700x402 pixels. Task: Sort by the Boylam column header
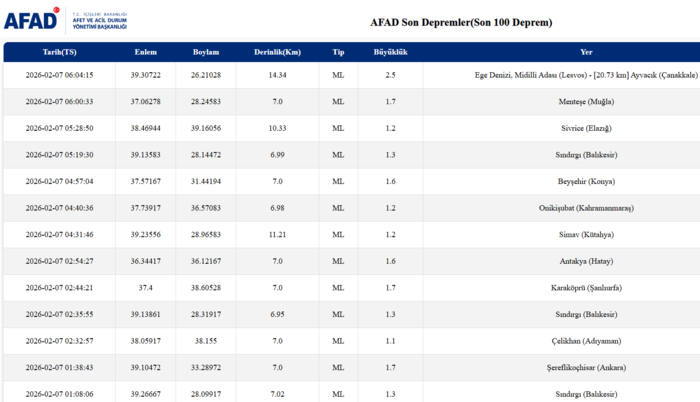click(206, 52)
